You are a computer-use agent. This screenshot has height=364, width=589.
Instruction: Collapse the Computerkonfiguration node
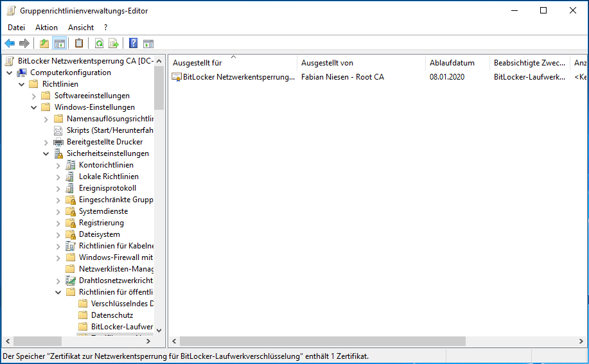coord(10,73)
